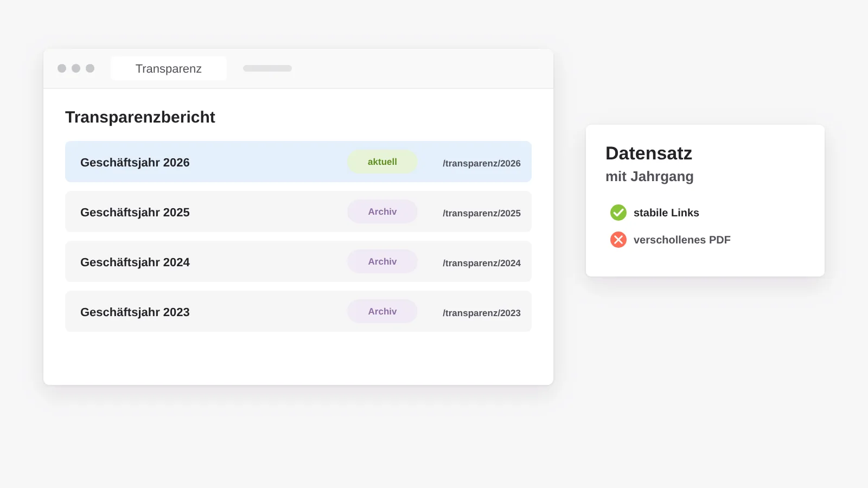Click the grey placeholder tab next to Transparenz
Image resolution: width=868 pixels, height=488 pixels.
pyautogui.click(x=267, y=68)
